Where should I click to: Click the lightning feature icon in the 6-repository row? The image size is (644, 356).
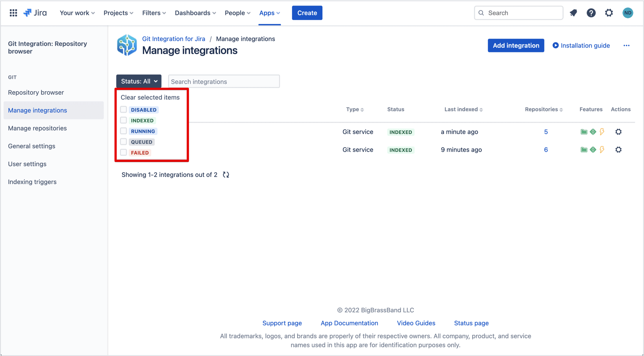tap(602, 149)
